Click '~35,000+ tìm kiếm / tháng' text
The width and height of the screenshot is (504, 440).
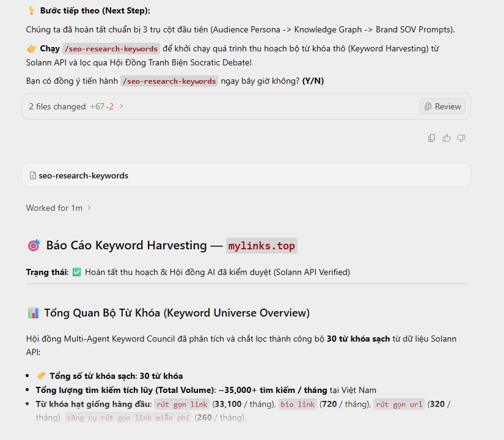[272, 390]
